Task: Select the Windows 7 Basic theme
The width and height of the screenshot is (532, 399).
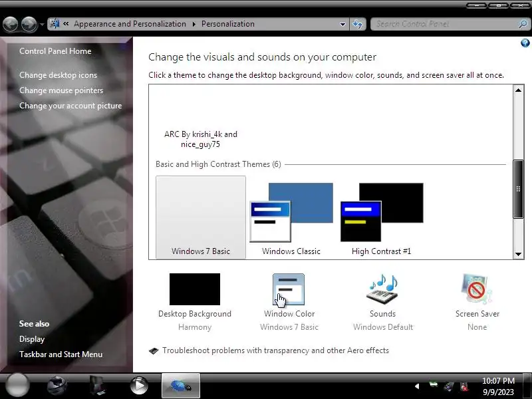Action: coord(201,217)
